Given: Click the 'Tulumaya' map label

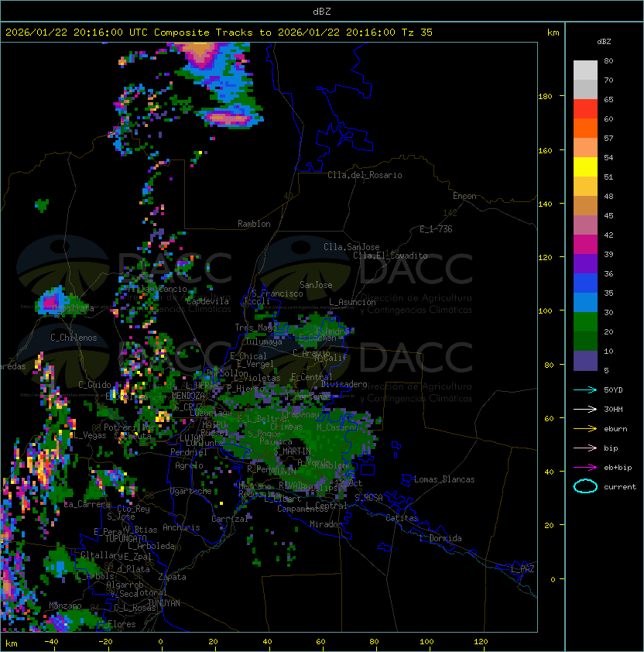Looking at the screenshot, I should click(264, 341).
